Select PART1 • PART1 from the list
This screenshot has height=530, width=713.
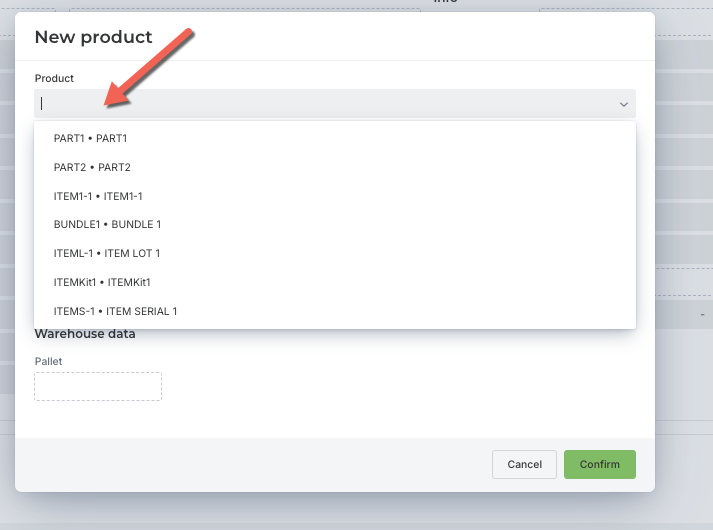(335, 138)
